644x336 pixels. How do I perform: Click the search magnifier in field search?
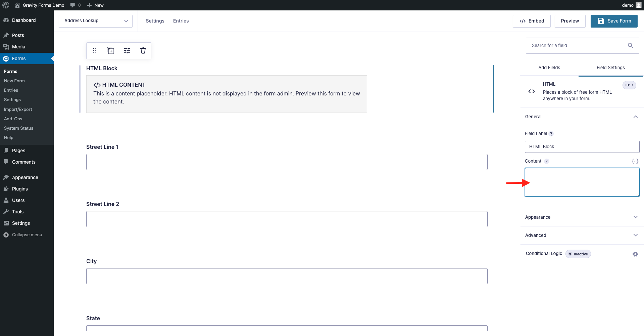631,45
